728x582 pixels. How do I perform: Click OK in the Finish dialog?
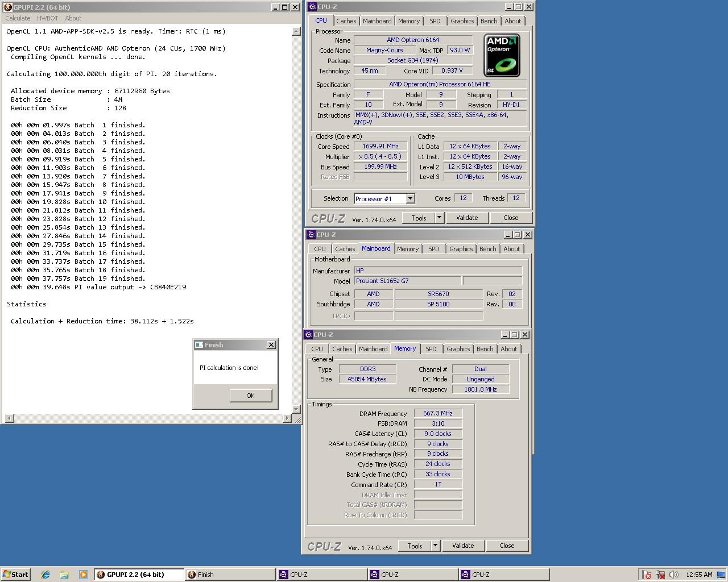click(x=250, y=396)
